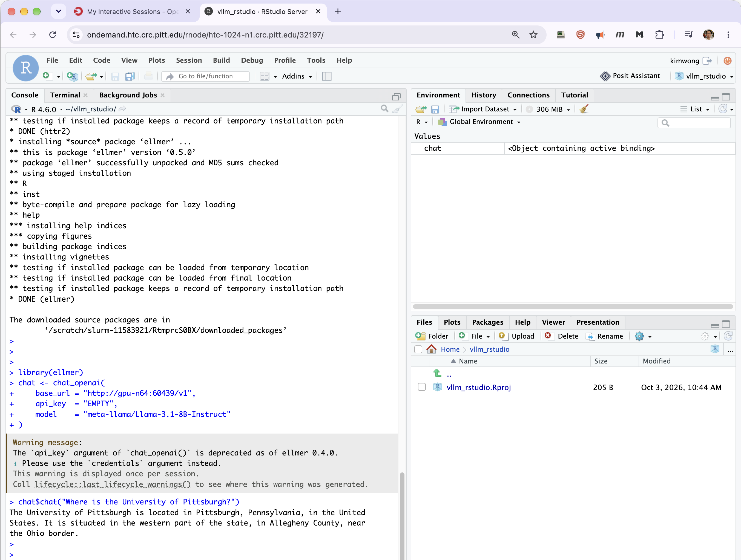Select the chat object row in Environment
This screenshot has height=560, width=741.
tap(573, 148)
